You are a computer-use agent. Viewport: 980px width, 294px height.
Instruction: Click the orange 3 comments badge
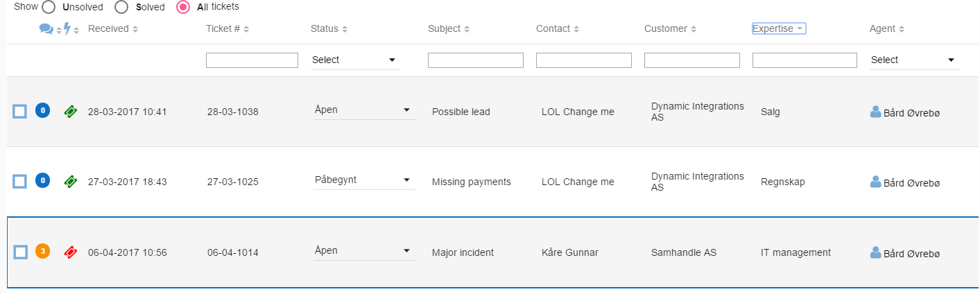point(43,251)
